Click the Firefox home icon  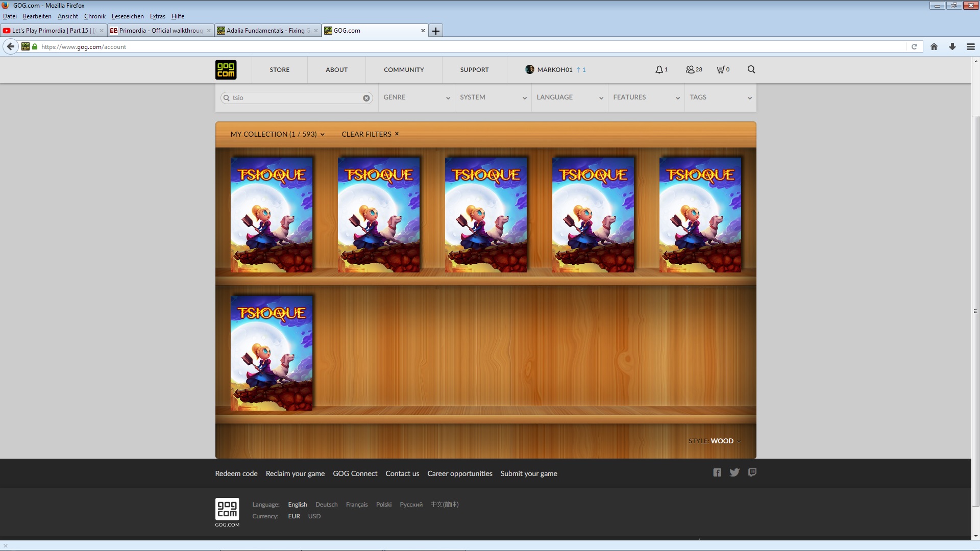click(x=934, y=46)
